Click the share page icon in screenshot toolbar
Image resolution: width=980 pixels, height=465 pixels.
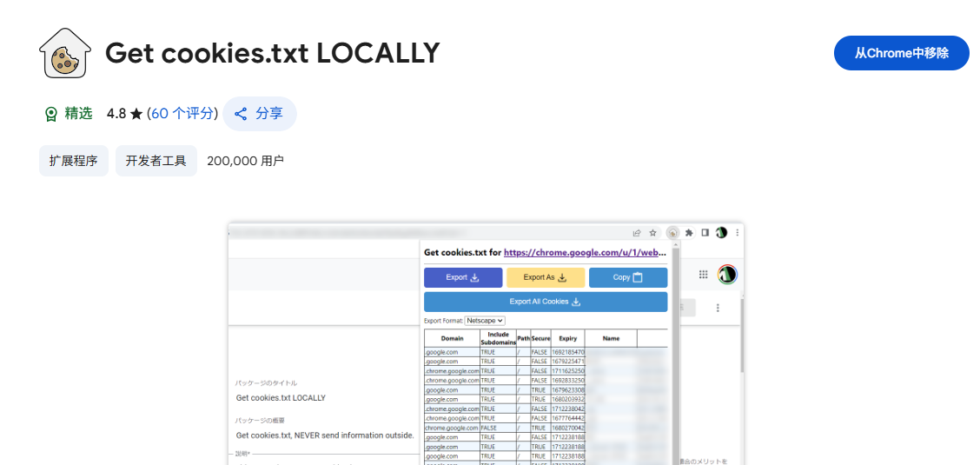tap(637, 233)
